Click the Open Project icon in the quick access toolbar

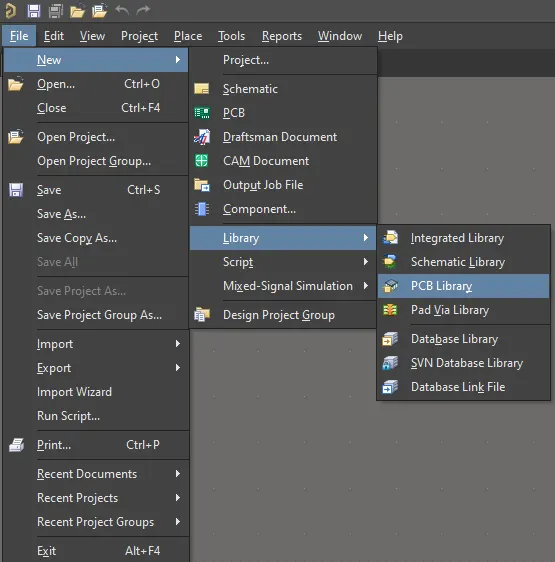click(99, 10)
